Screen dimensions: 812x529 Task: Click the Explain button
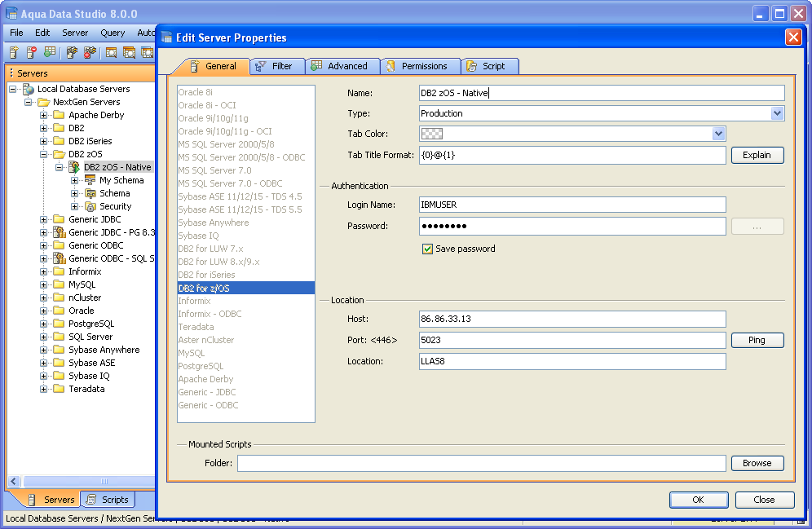[x=757, y=155]
